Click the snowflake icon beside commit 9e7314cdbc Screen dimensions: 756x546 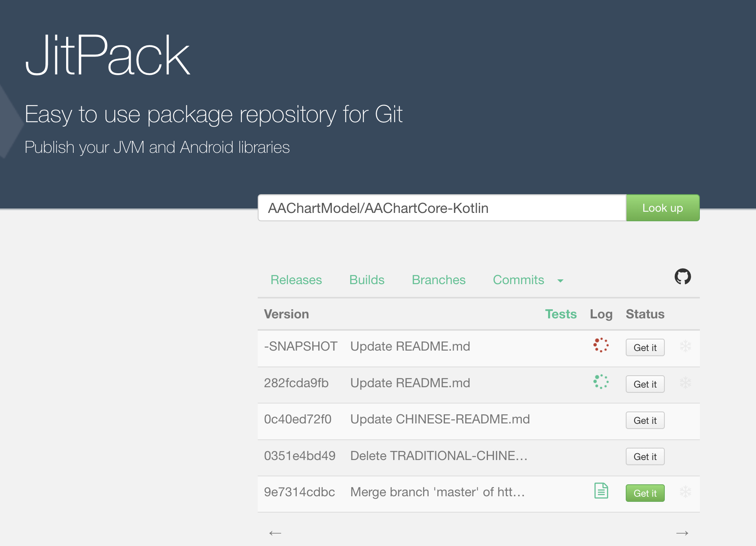click(686, 492)
